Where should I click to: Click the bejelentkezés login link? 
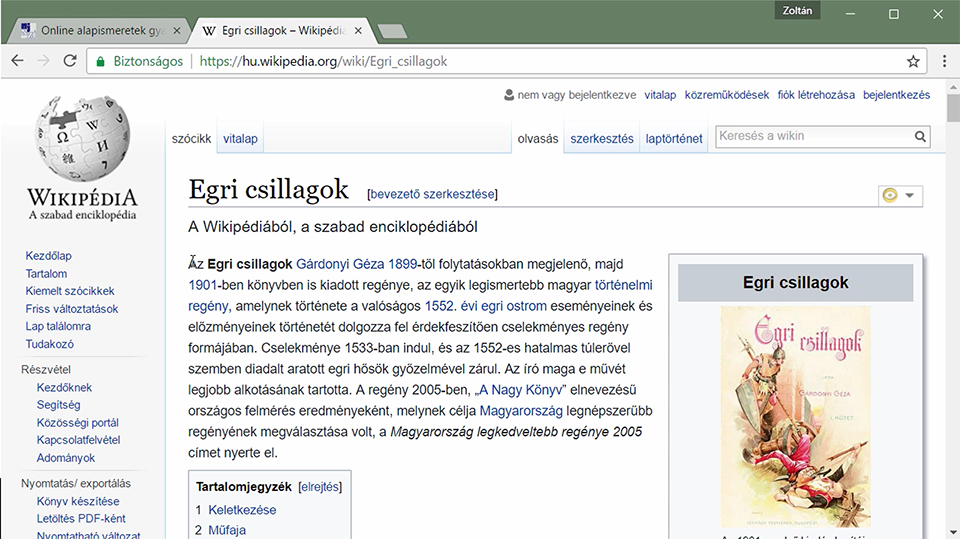[x=896, y=95]
